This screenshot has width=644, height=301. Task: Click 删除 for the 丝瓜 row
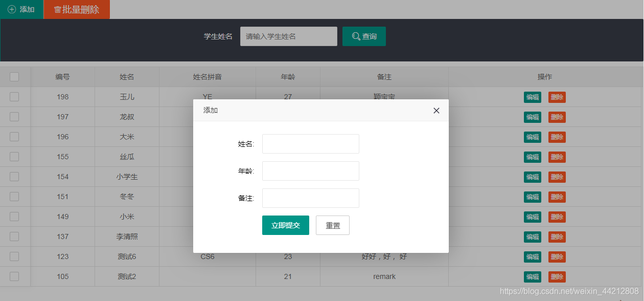[557, 157]
